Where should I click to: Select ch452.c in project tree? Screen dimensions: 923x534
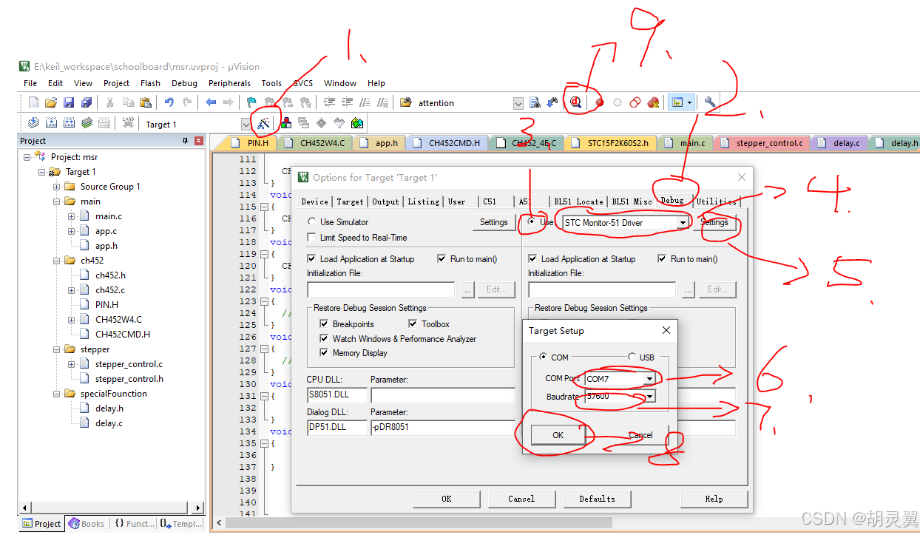tap(109, 290)
